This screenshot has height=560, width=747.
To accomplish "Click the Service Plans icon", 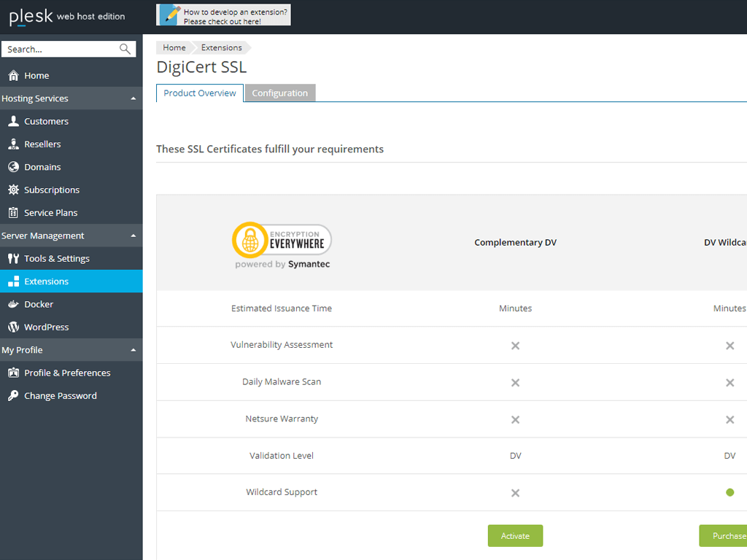I will (x=13, y=213).
